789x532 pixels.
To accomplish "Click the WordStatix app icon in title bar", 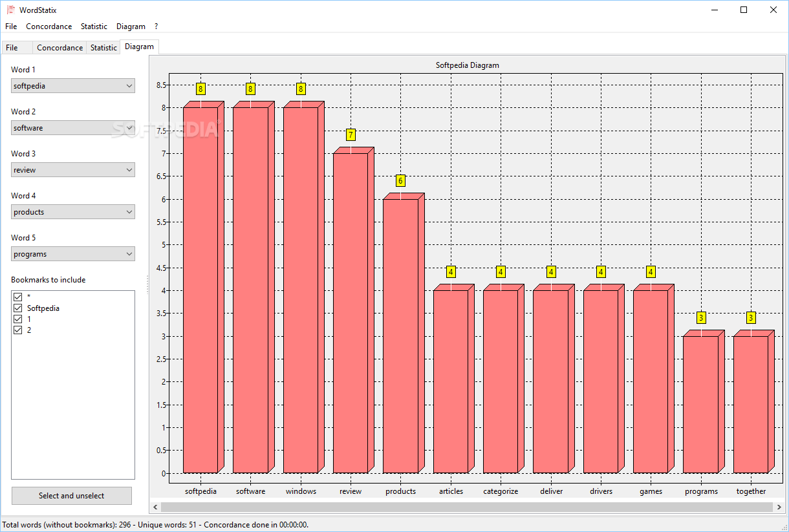I will tap(10, 10).
